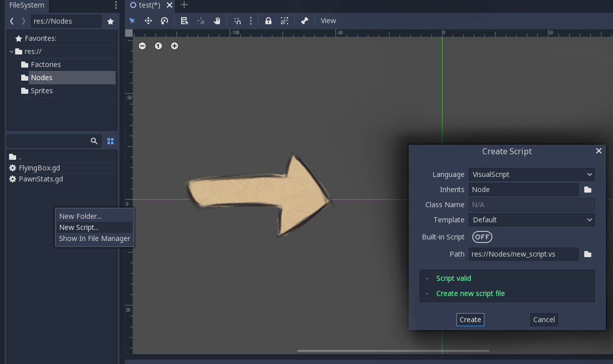Open the Language dropdown in Create Script
The height and width of the screenshot is (364, 613).
pos(531,174)
